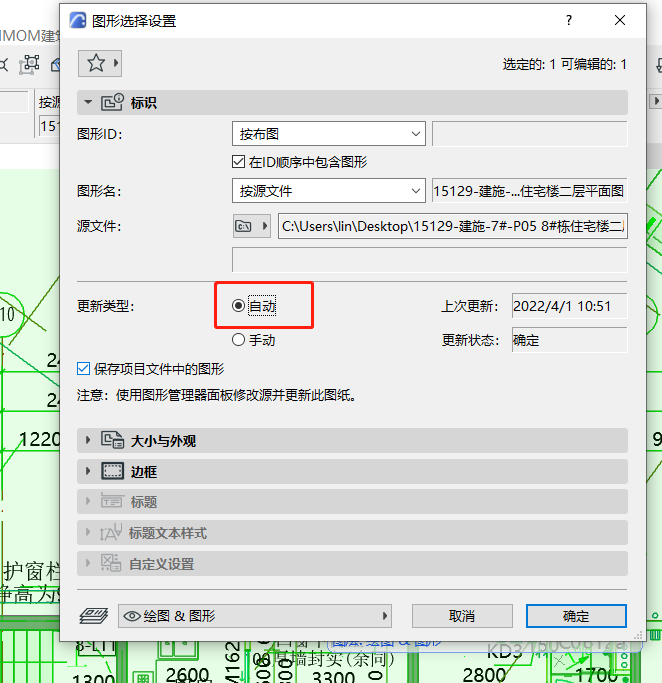The height and width of the screenshot is (683, 662).
Task: Open the 绘图 & 图形 layer dropdown
Action: point(255,616)
